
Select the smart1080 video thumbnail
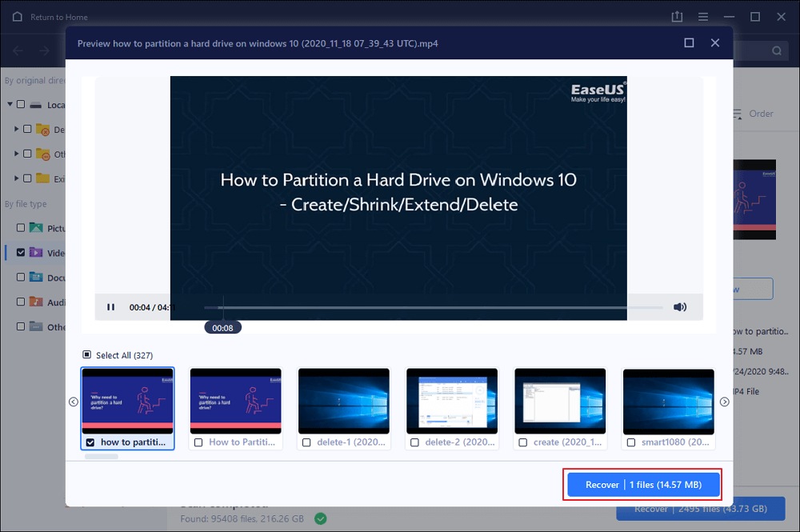(668, 400)
